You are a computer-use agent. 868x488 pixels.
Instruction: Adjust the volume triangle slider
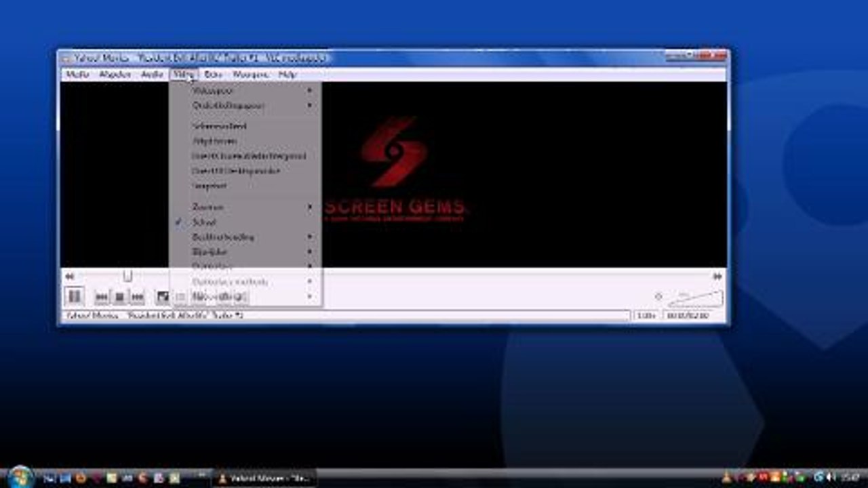(x=696, y=298)
